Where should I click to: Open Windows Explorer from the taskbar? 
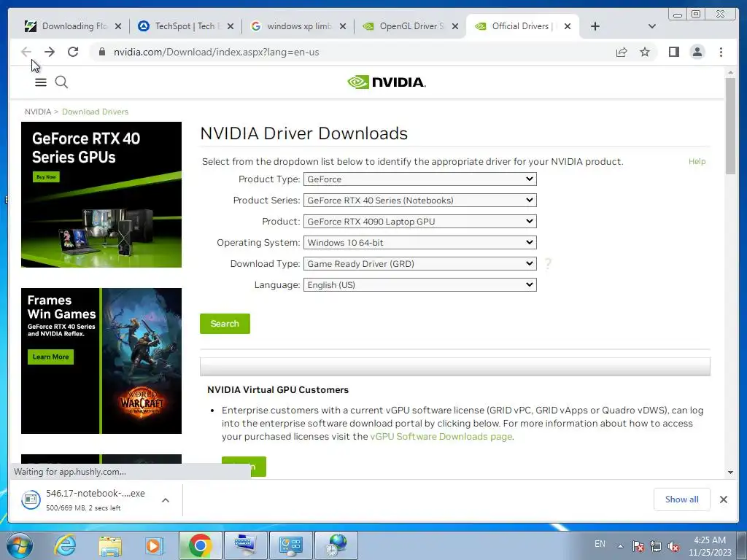pos(110,545)
